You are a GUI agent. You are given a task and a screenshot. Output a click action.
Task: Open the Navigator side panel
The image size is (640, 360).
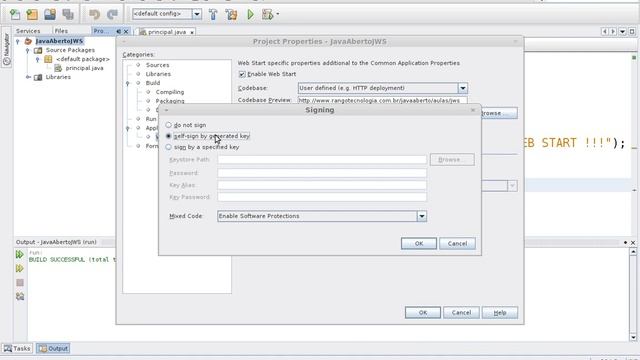pyautogui.click(x=7, y=48)
